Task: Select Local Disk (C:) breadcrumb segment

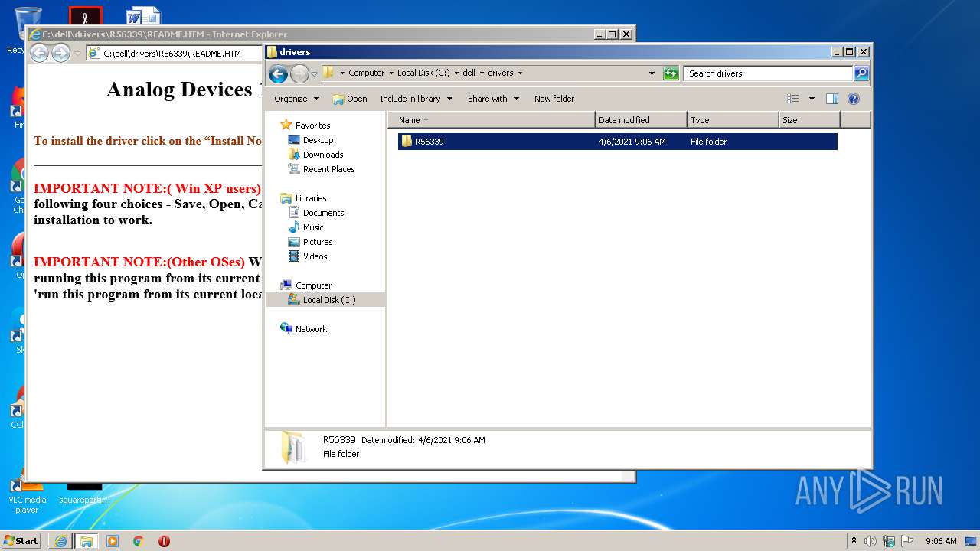Action: click(423, 73)
